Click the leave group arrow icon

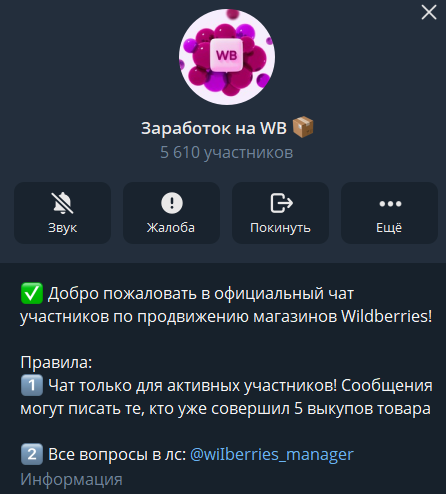[281, 203]
